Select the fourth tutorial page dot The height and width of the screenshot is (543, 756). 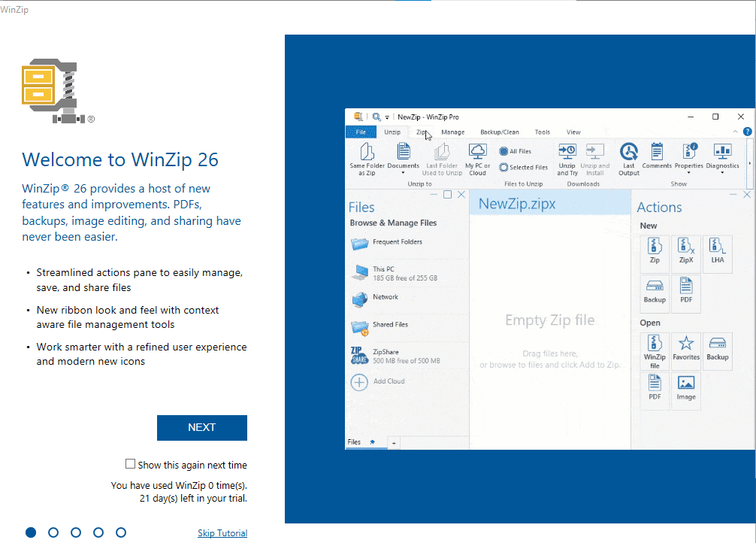98,532
